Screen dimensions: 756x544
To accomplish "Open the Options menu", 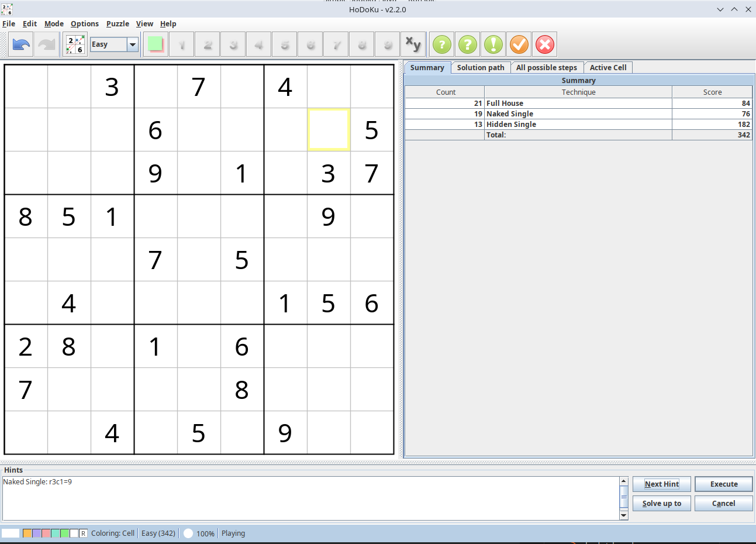I will coord(85,24).
